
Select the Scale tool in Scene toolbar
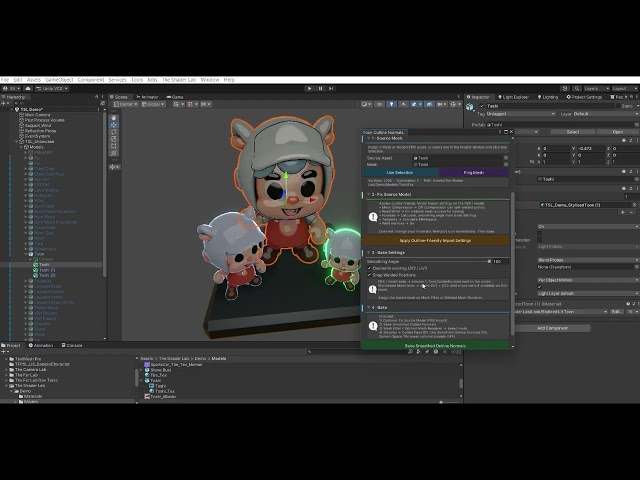click(114, 139)
